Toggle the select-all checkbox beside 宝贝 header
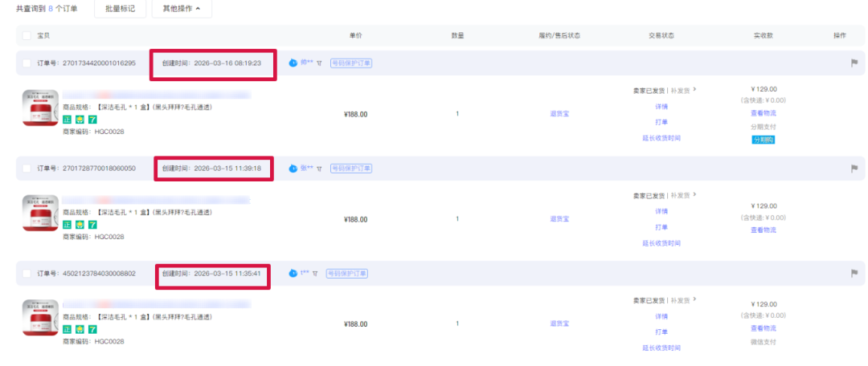 tap(27, 35)
